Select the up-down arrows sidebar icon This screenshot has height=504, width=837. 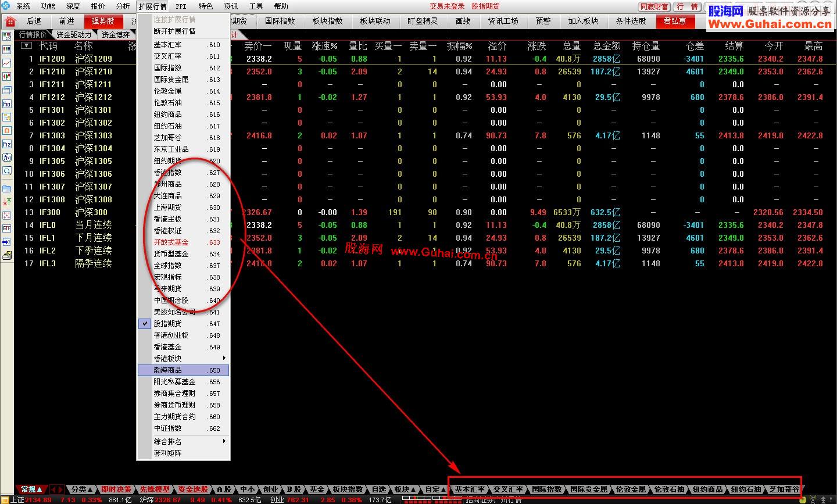coord(6,202)
